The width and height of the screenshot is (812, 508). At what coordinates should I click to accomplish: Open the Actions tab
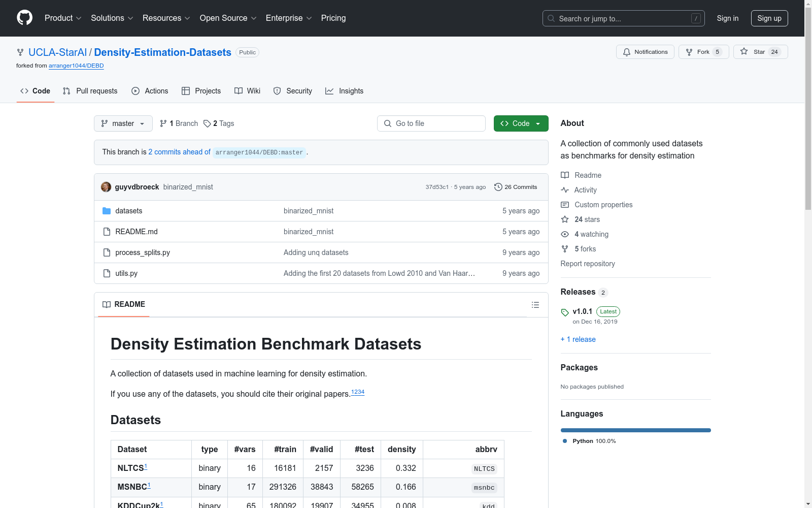pos(150,91)
